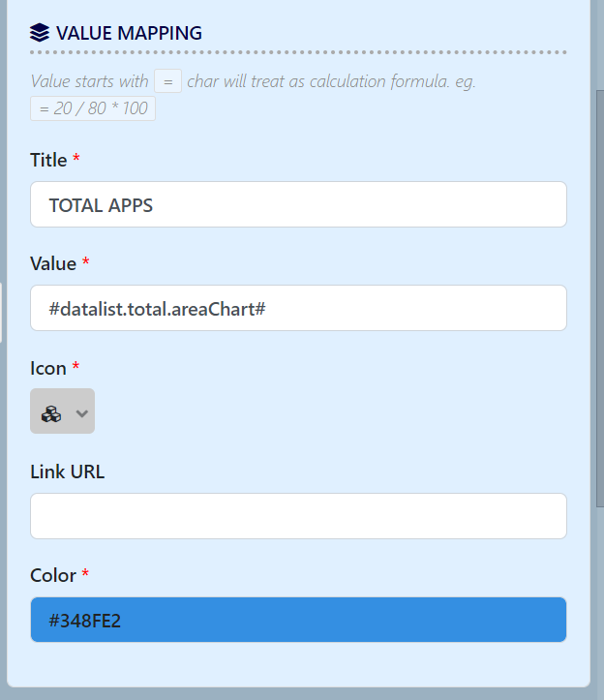Viewport: 604px width, 700px height.
Task: Click the VALUE MAPPING heading text
Action: (129, 33)
